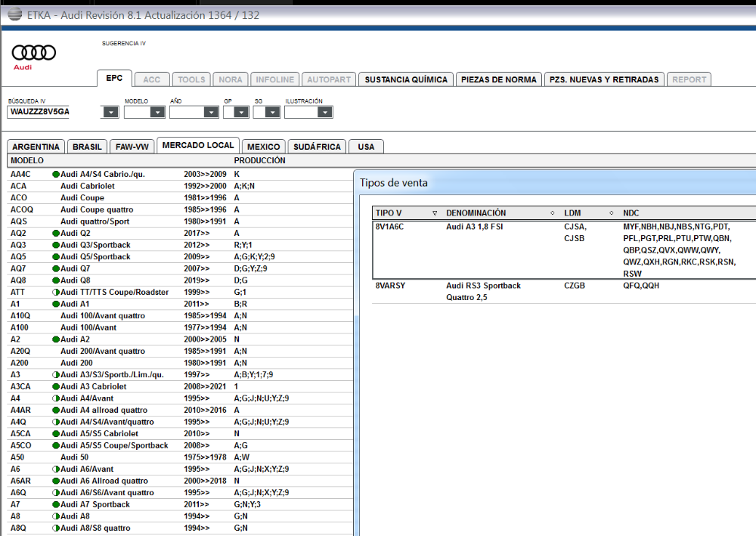Click the half-green dot beside Audi TT/TTS Coupe/Roadster
Image resolution: width=756 pixels, height=536 pixels.
tap(56, 292)
